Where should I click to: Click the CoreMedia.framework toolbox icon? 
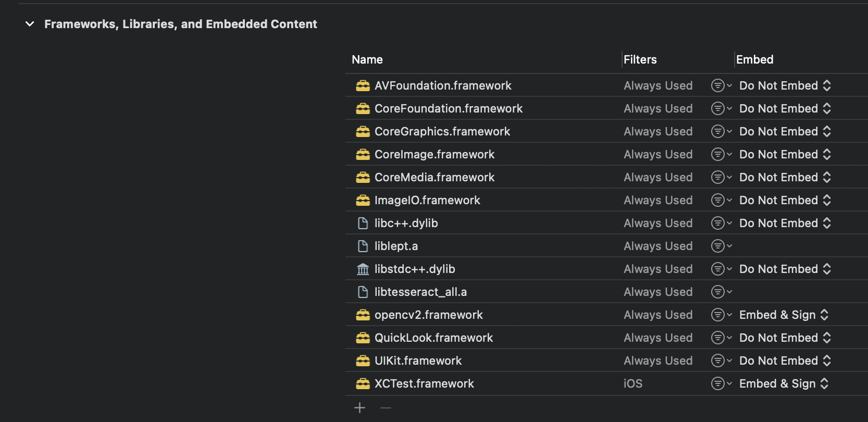point(363,177)
